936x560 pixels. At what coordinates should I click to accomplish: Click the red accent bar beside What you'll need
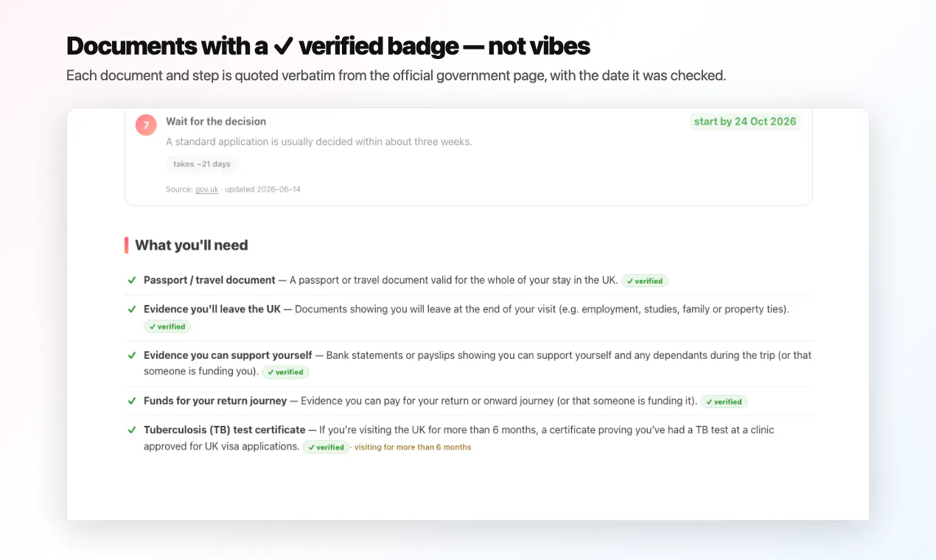(127, 245)
